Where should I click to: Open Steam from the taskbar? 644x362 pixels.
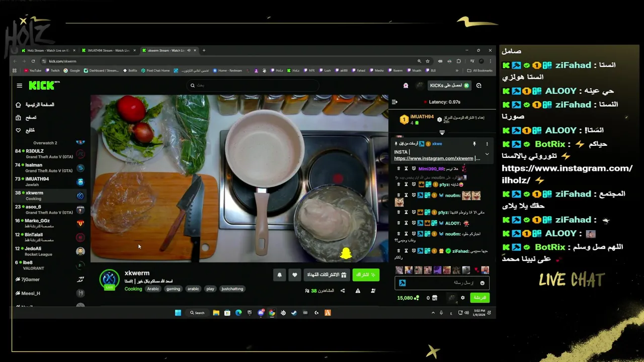click(294, 313)
